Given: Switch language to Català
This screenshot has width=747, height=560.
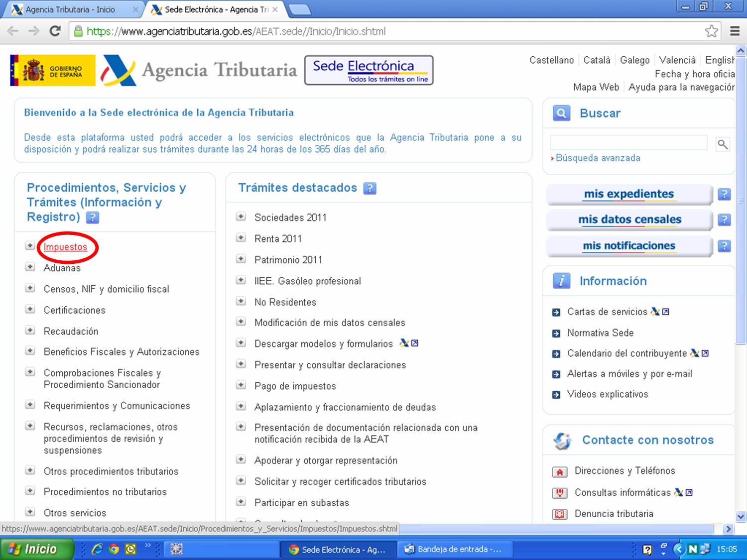Looking at the screenshot, I should click(597, 60).
